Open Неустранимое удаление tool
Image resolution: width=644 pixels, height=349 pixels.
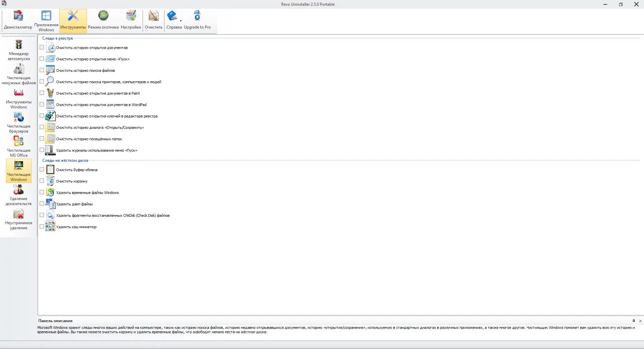click(19, 219)
